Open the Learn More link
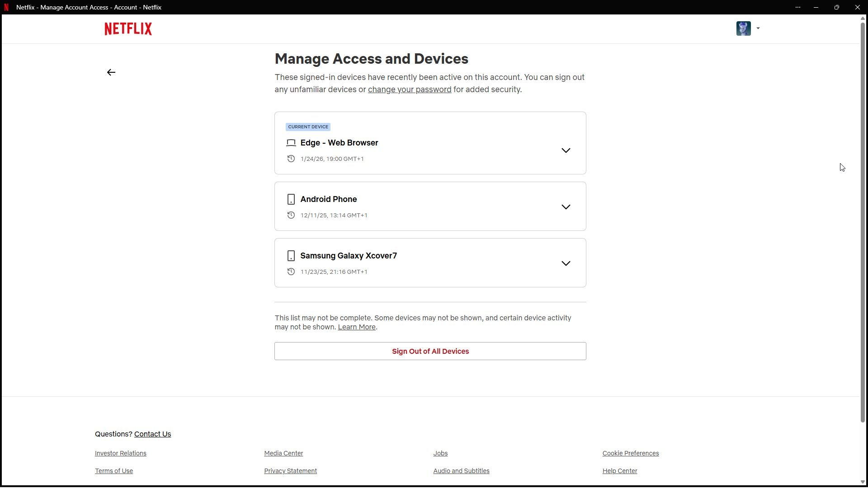Viewport: 868px width, 488px height. pyautogui.click(x=357, y=327)
